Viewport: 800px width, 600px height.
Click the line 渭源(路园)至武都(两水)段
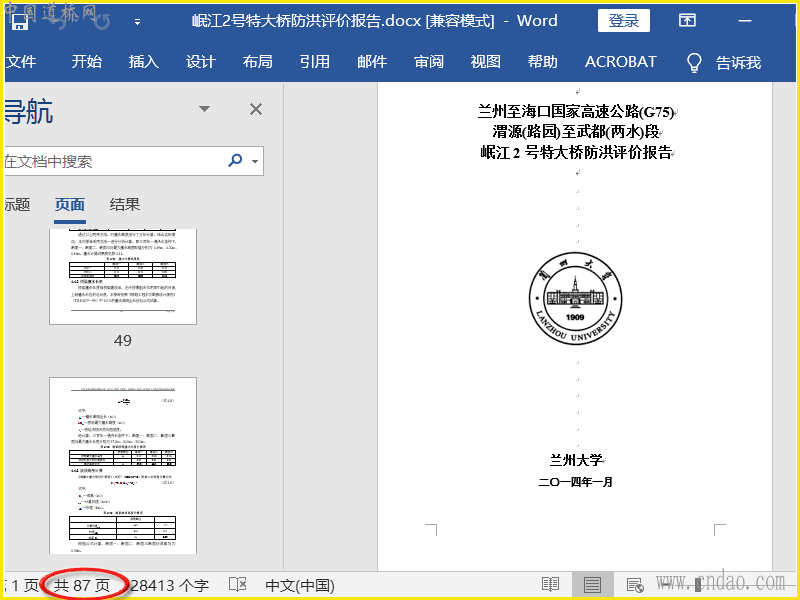tap(576, 132)
